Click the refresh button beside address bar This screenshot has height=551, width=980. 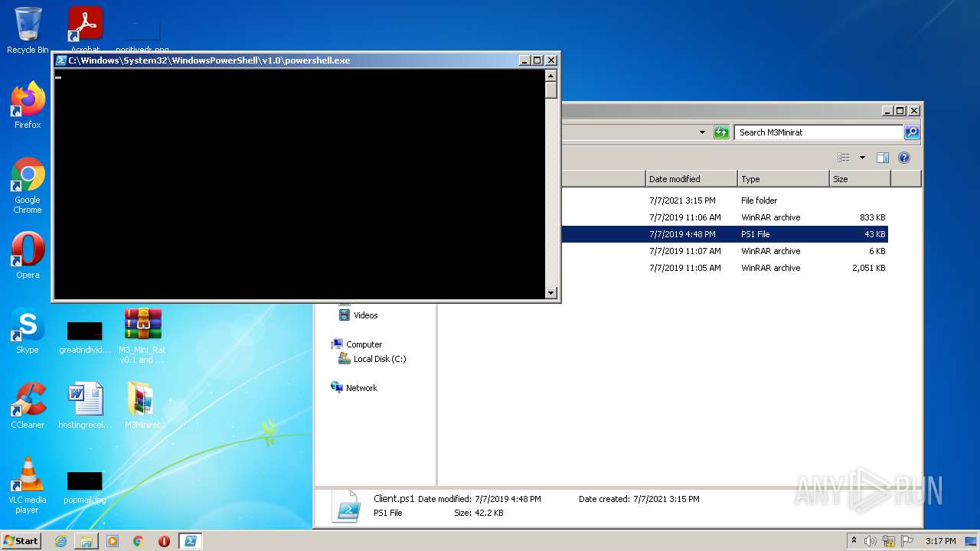point(721,132)
